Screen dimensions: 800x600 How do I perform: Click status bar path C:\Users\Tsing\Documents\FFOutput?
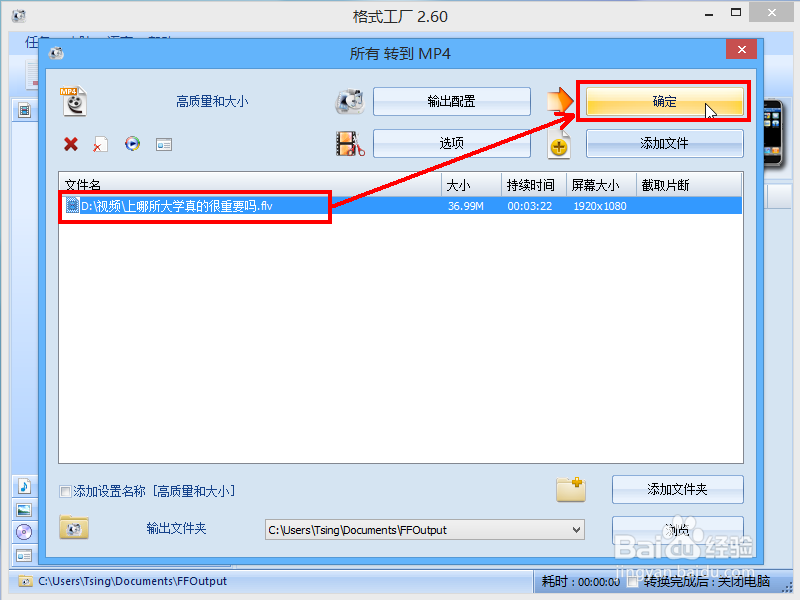point(133,581)
